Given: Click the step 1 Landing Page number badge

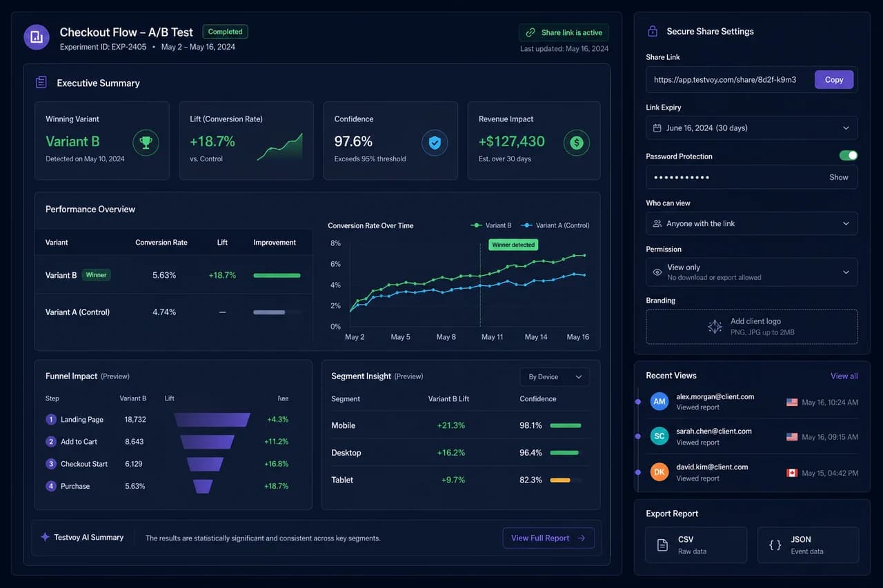Looking at the screenshot, I should click(50, 419).
